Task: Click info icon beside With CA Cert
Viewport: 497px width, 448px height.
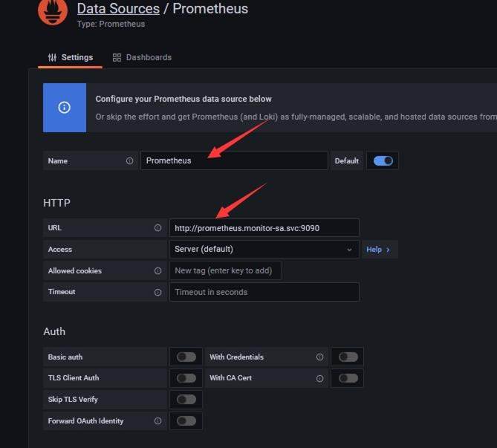Action: (x=320, y=378)
